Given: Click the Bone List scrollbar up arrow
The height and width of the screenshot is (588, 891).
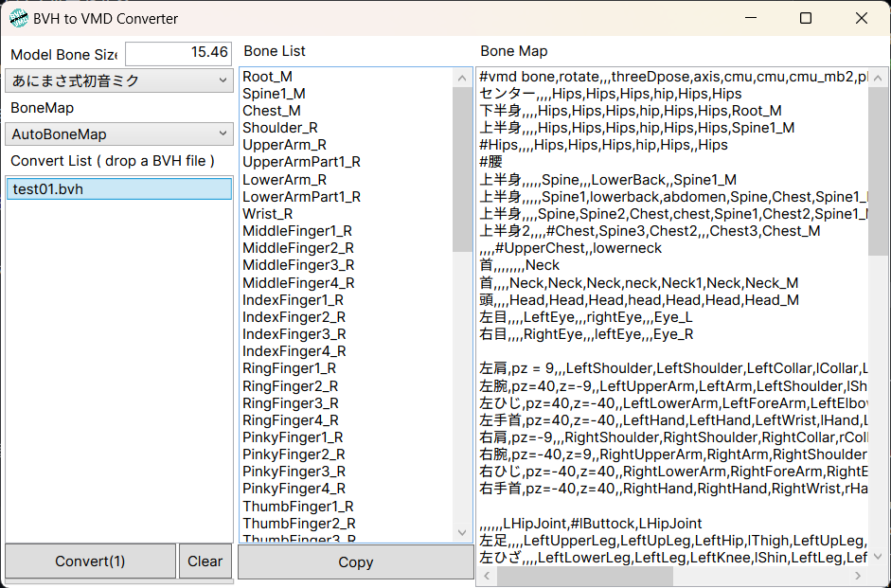Looking at the screenshot, I should [462, 77].
